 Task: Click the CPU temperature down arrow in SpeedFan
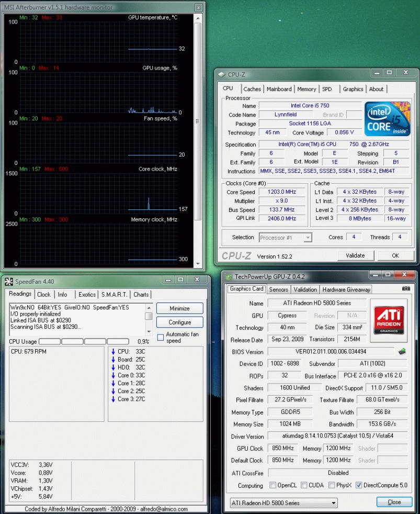coord(113,351)
